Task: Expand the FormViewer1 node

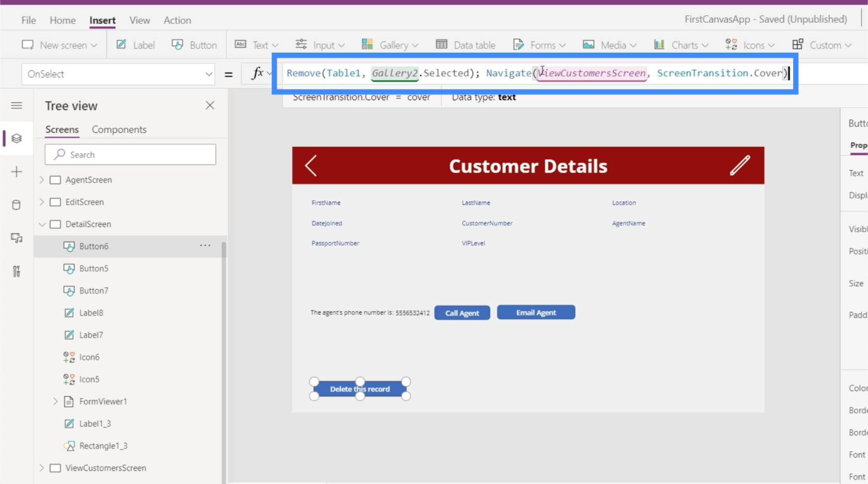Action: click(55, 401)
